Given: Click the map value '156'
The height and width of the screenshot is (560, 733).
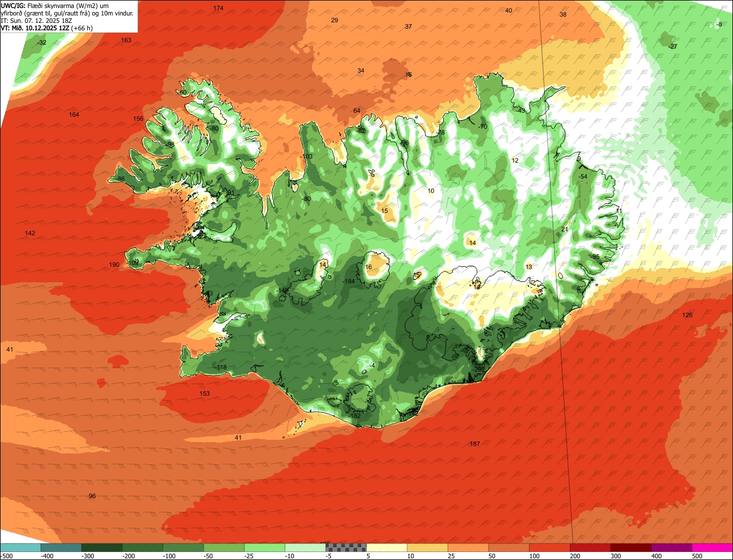Looking at the screenshot, I should pyautogui.click(x=138, y=119).
